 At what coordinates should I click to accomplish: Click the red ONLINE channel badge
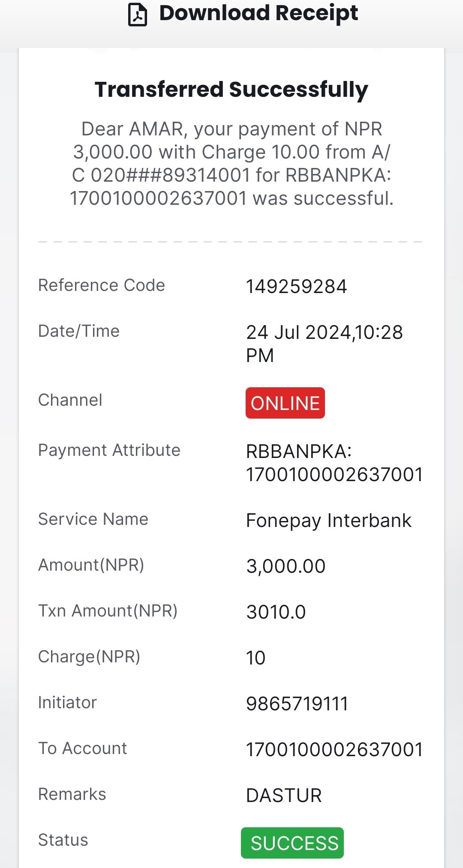pyautogui.click(x=285, y=403)
